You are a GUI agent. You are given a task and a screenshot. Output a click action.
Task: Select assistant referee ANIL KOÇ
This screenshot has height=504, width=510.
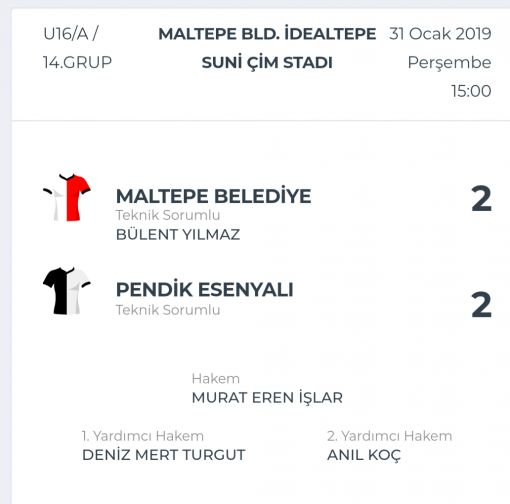[x=364, y=455]
